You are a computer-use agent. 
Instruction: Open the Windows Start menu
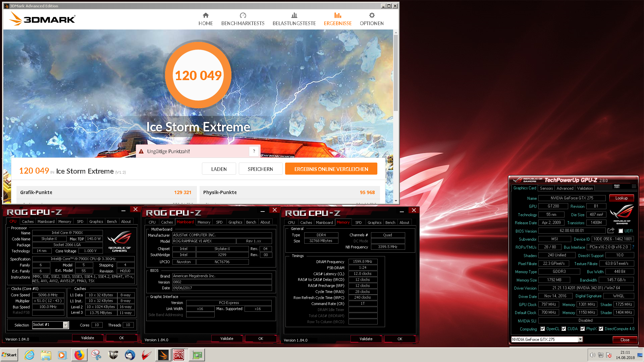tap(9, 355)
